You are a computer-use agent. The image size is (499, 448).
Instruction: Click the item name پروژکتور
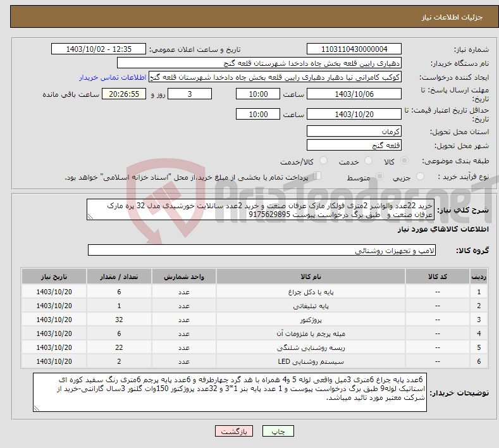311,320
